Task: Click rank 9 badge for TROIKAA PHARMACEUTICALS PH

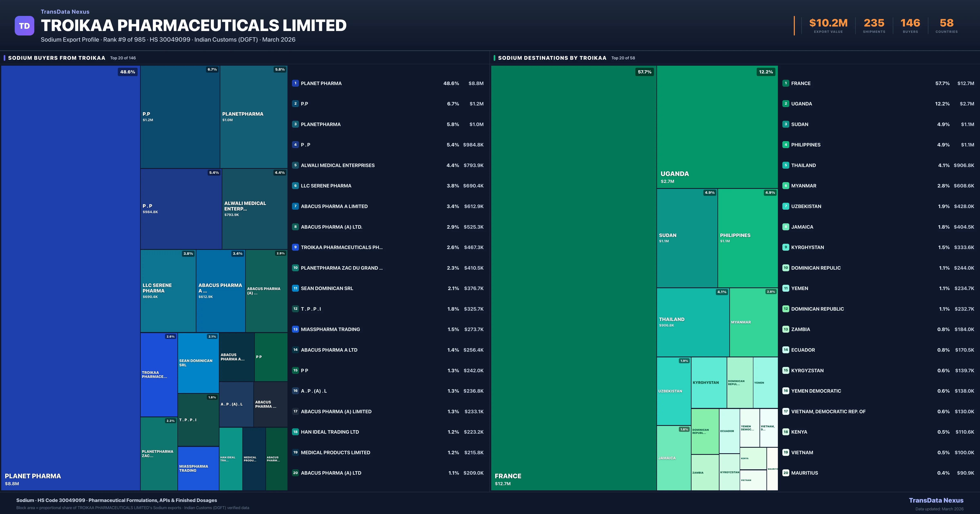Action: pos(295,247)
